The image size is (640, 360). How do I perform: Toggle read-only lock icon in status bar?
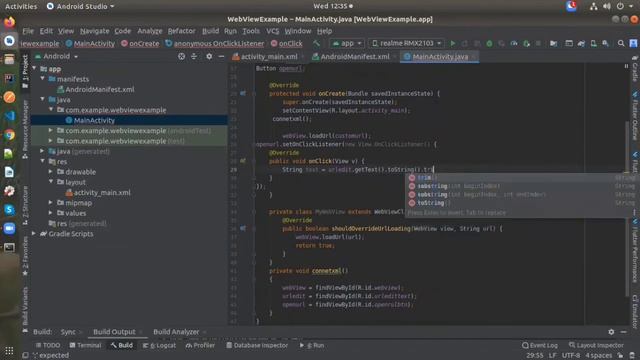[x=620, y=356]
